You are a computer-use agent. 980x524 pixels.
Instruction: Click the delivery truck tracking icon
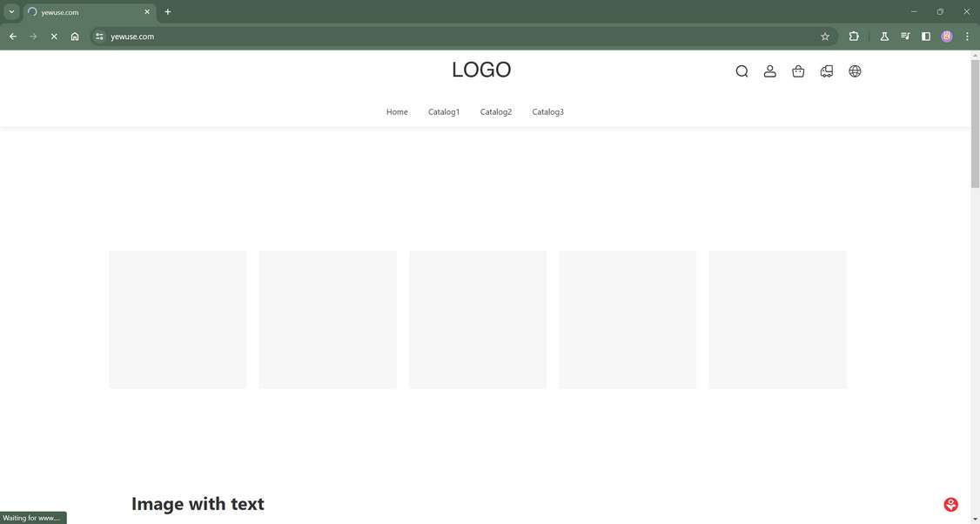pos(827,71)
